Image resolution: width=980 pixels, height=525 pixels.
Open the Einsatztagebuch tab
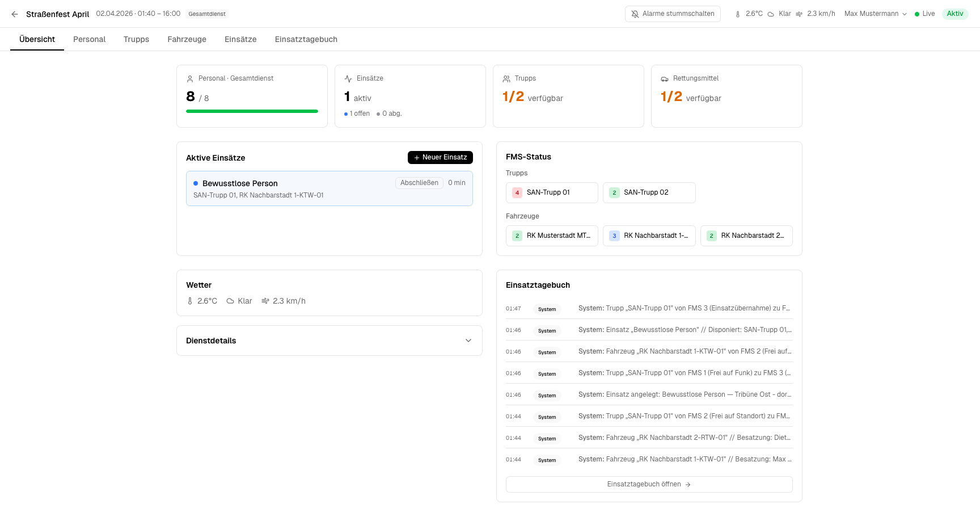pyautogui.click(x=306, y=39)
